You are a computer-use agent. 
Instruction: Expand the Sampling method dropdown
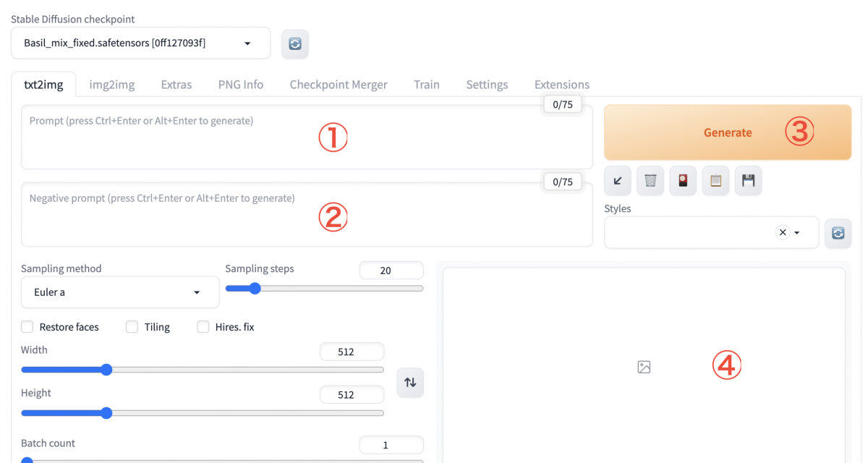pyautogui.click(x=120, y=292)
